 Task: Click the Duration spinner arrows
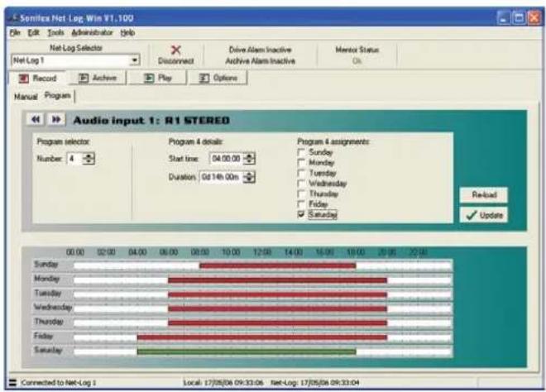249,177
